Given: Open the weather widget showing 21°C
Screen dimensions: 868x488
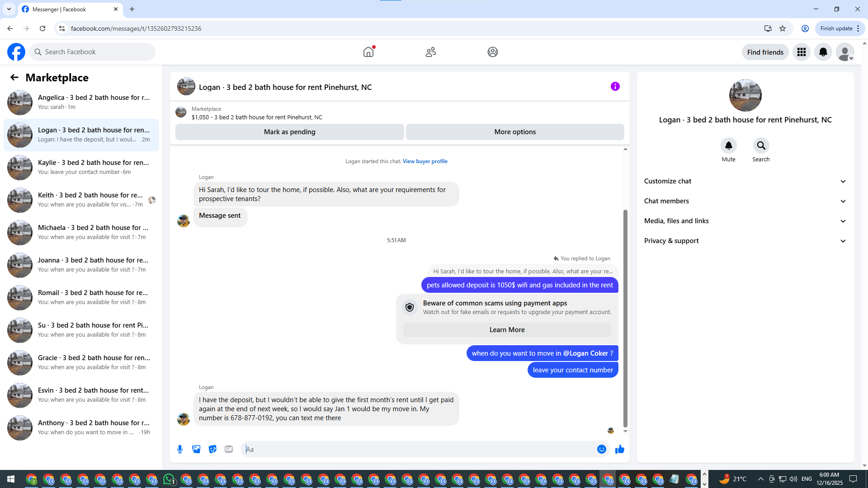Looking at the screenshot, I should tap(733, 479).
